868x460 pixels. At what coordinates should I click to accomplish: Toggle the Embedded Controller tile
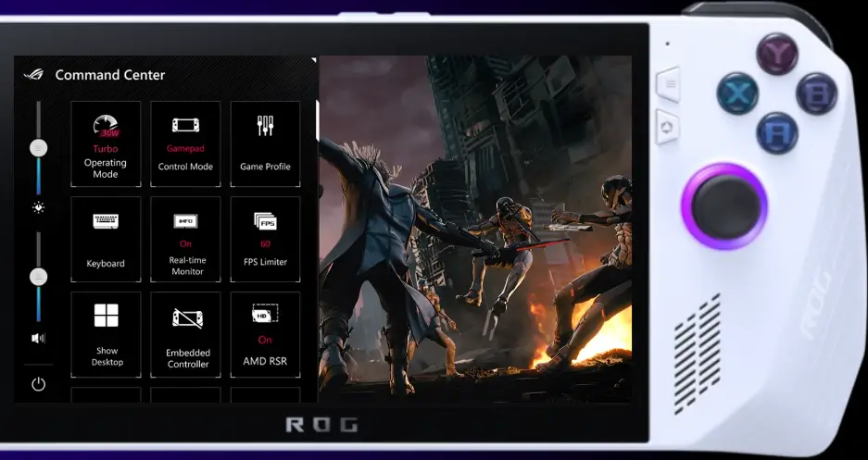pyautogui.click(x=185, y=335)
